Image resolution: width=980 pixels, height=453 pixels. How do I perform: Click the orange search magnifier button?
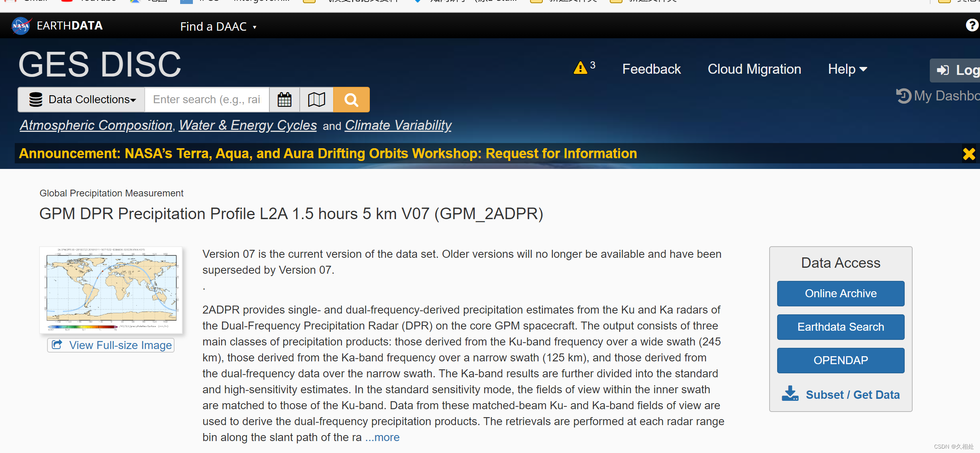(351, 100)
